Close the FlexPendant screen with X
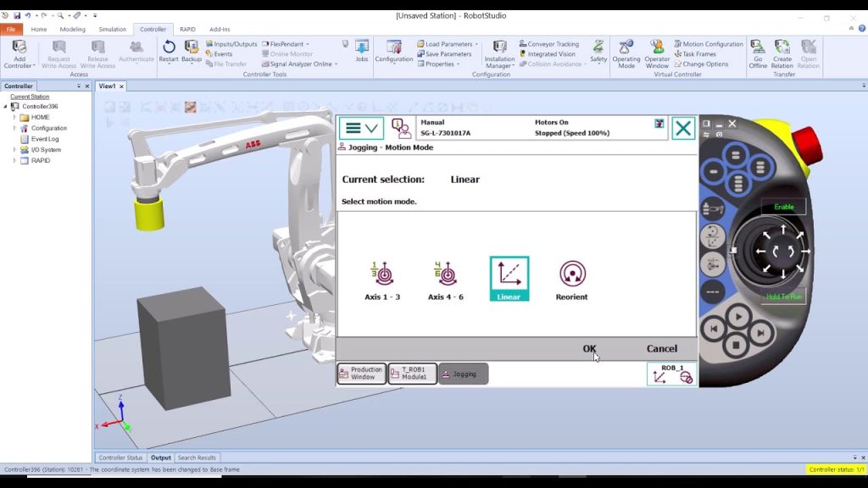Screen dimensions: 868x488 683,129
